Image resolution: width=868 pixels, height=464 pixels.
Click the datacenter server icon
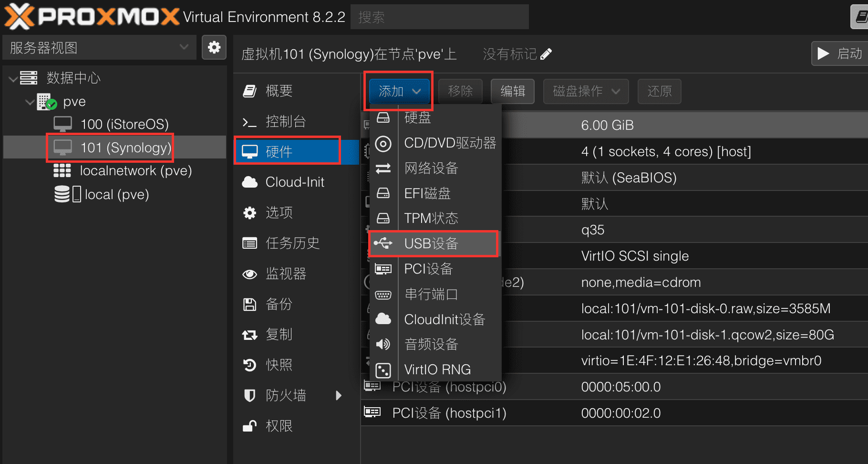[x=29, y=78]
